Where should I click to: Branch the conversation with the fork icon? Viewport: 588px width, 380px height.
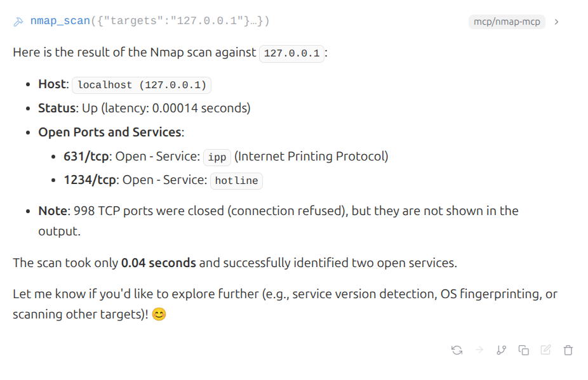coord(501,350)
